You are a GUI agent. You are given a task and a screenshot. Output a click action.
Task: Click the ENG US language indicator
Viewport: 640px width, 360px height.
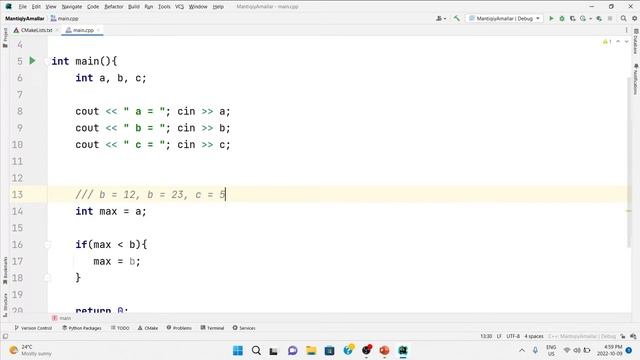[x=551, y=350]
